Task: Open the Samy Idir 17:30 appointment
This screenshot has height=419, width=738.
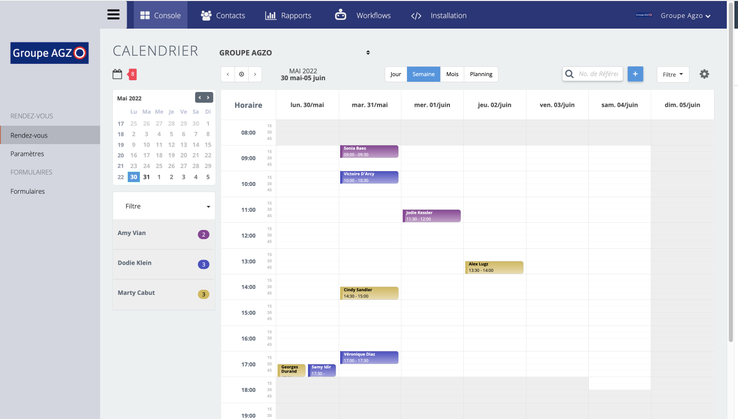Action: tap(322, 371)
